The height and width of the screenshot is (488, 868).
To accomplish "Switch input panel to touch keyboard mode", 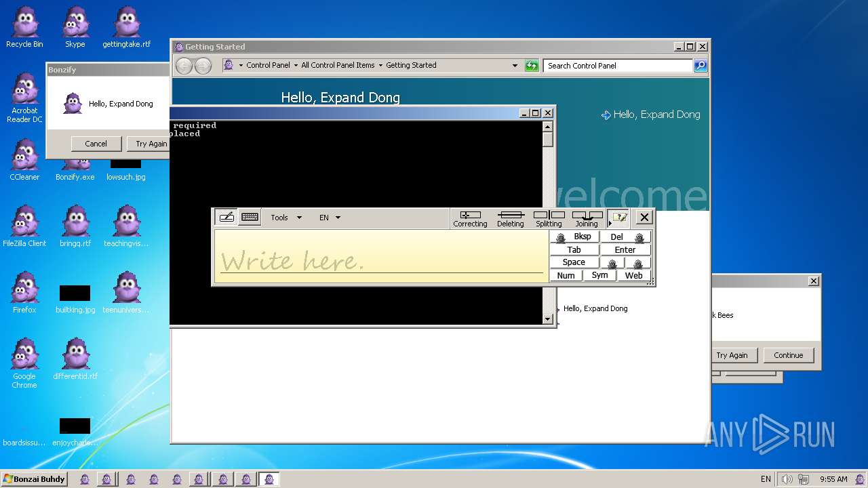I will point(250,218).
